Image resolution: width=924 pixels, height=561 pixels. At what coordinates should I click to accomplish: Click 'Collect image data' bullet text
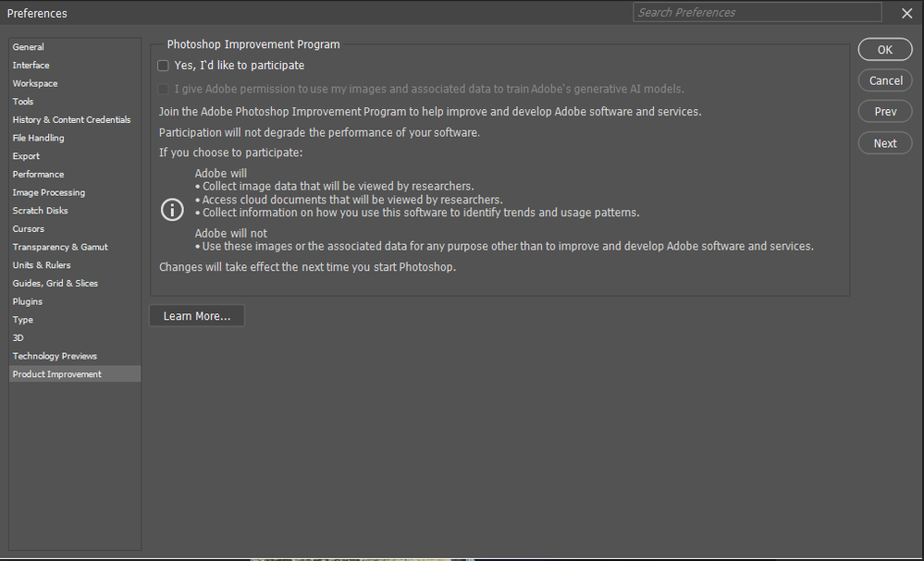pyautogui.click(x=335, y=186)
